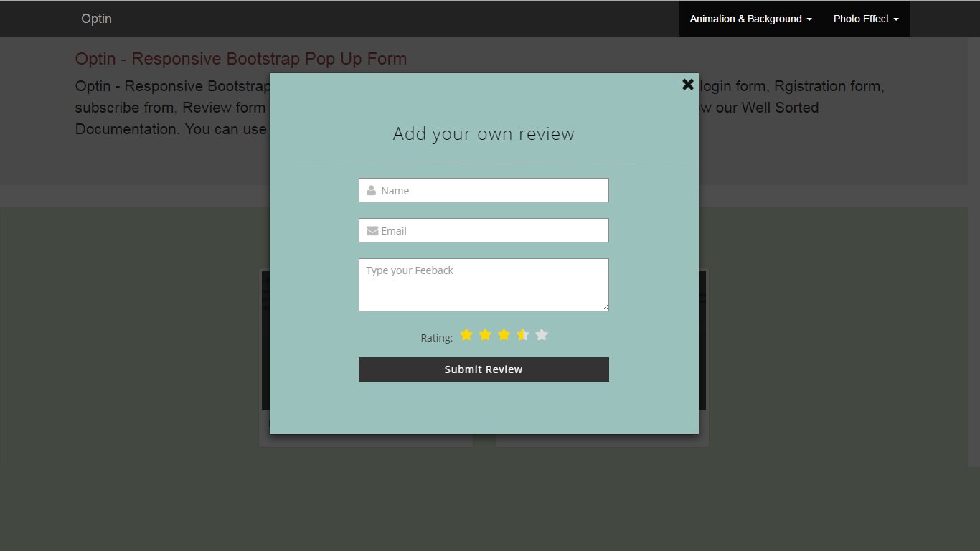Click the person icon in Name field
980x551 pixels.
(x=371, y=191)
